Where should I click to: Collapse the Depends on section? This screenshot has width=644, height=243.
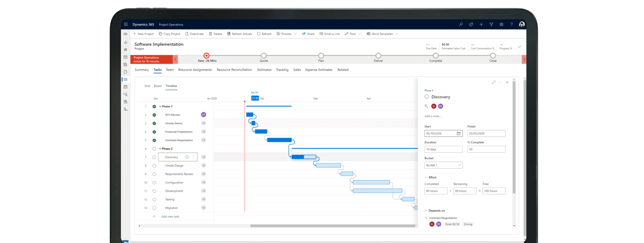click(x=426, y=210)
